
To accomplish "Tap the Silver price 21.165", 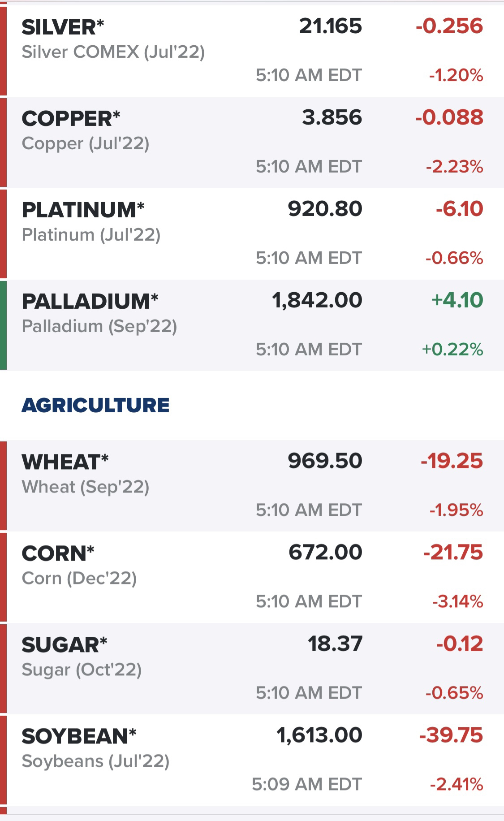I will (330, 26).
